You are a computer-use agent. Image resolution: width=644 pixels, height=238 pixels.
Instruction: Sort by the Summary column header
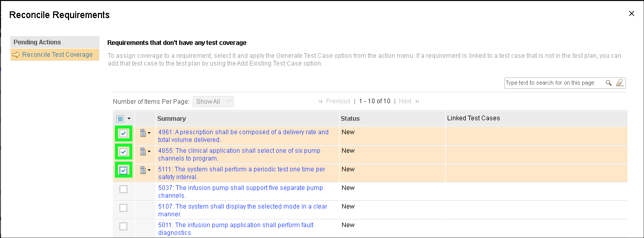coord(172,119)
